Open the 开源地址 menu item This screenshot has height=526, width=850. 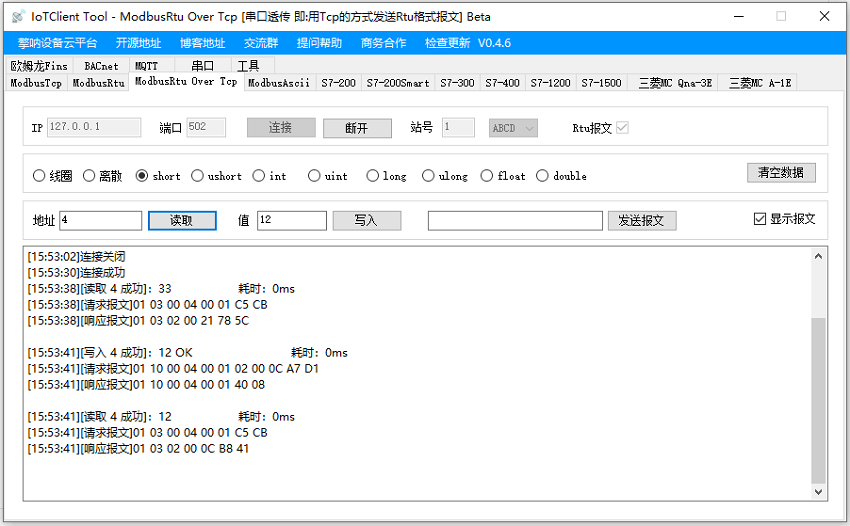coord(139,43)
